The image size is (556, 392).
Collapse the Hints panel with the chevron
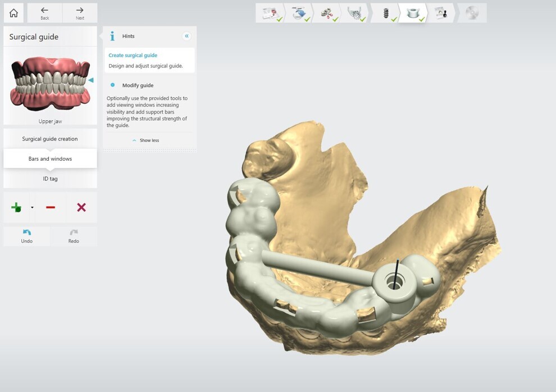click(x=186, y=35)
